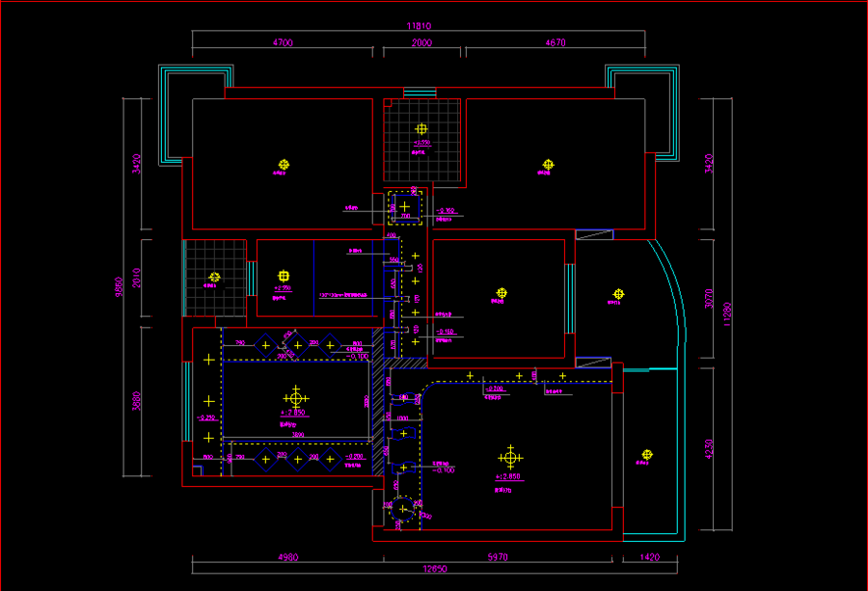Click the 4230 vertical dimension label
This screenshot has height=591, width=868.
709,448
